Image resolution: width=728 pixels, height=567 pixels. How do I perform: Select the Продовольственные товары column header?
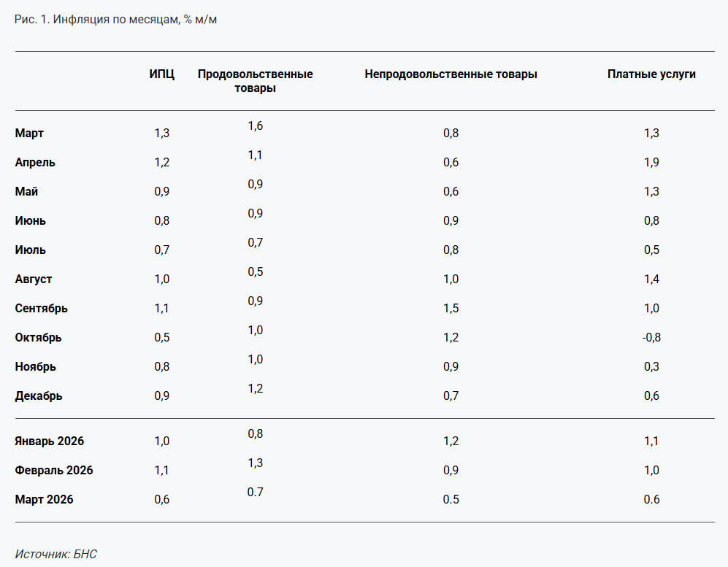[x=255, y=81]
